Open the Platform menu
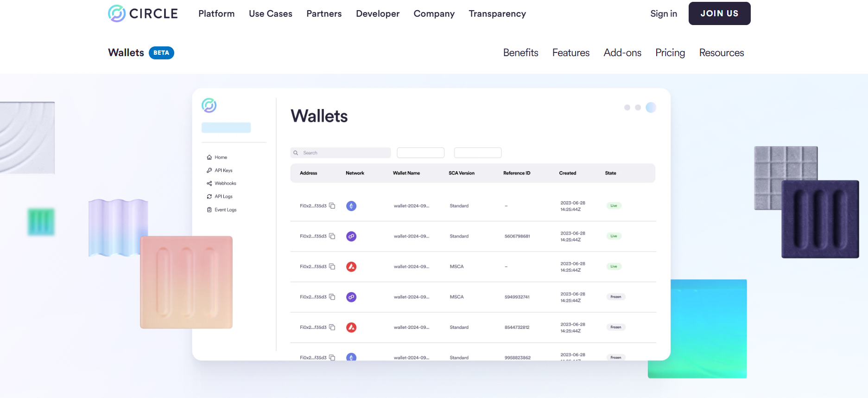868x398 pixels. click(x=216, y=13)
